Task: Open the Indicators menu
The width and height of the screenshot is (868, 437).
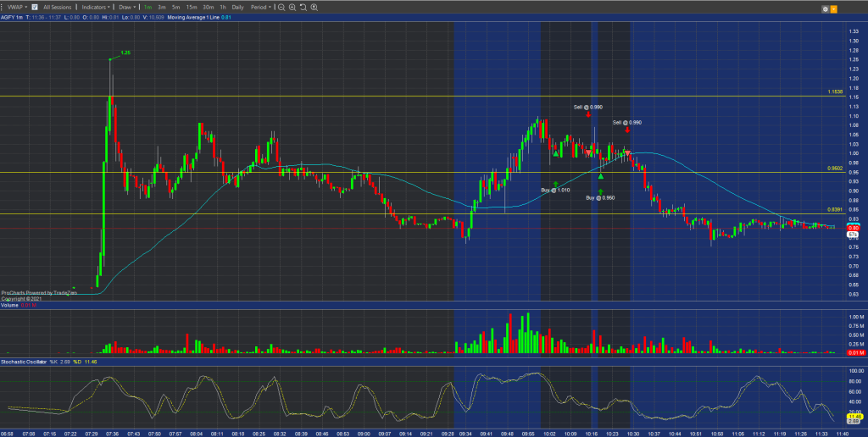Action: coord(96,7)
